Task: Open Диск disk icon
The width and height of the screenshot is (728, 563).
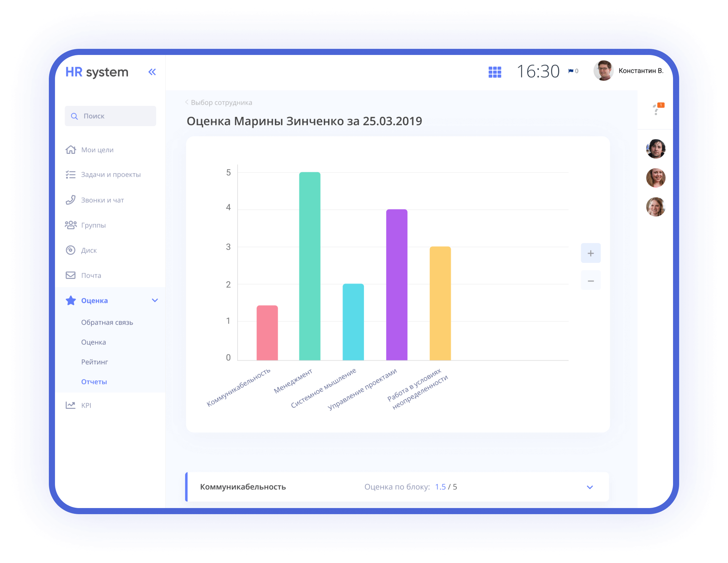Action: click(71, 250)
